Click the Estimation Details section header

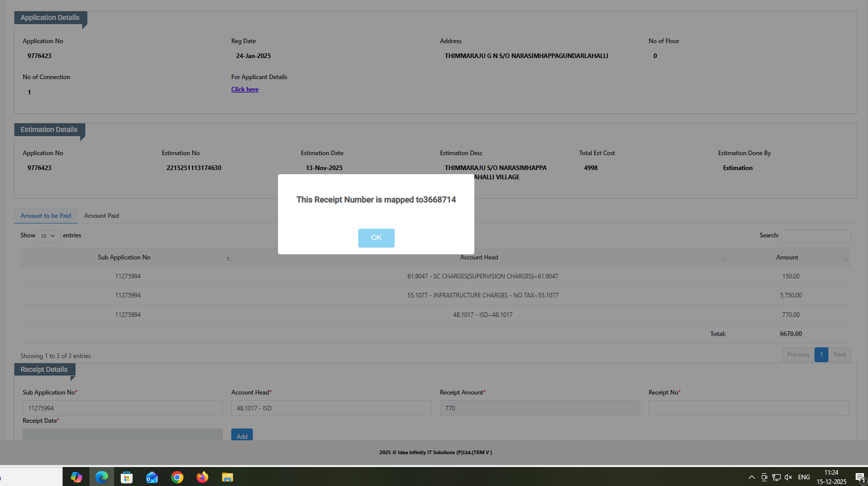49,129
